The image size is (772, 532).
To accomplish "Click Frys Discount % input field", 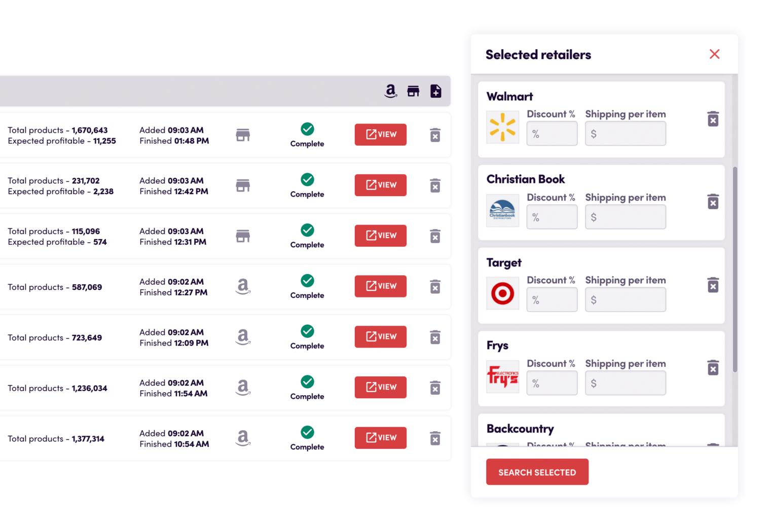I will click(552, 383).
